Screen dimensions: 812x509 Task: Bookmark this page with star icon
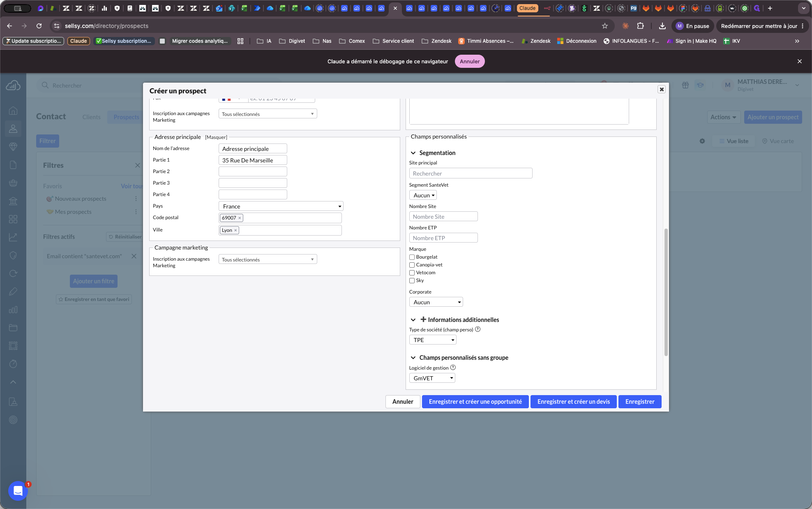[605, 26]
